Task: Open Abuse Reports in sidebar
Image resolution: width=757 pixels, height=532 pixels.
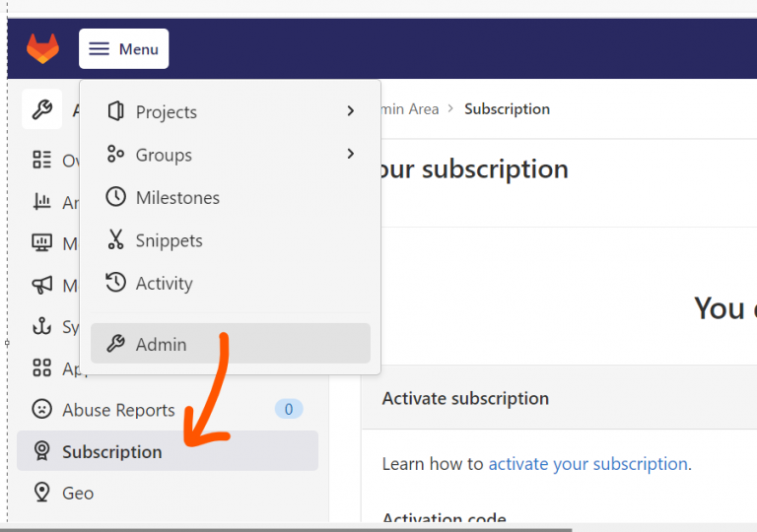Action: [118, 410]
